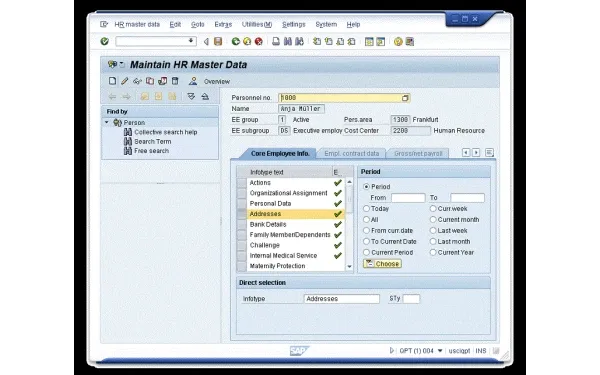Select the Period radio button

click(366, 187)
